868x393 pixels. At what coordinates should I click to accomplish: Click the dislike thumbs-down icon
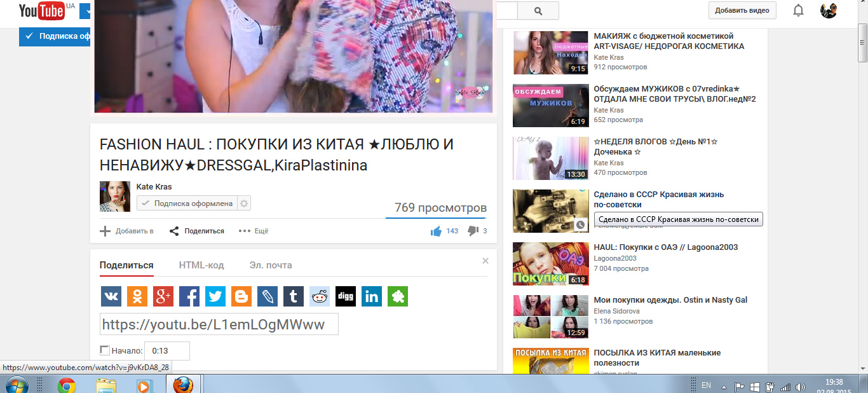[x=473, y=231]
